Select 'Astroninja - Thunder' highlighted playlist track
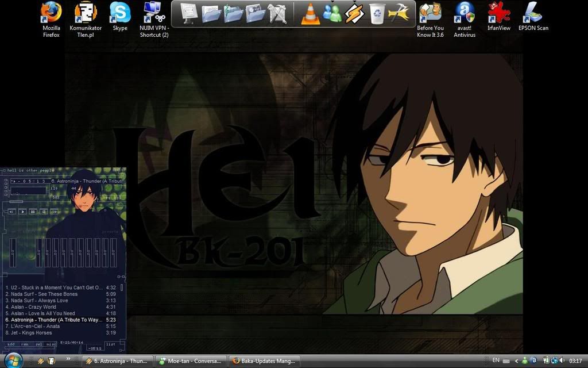The width and height of the screenshot is (588, 368). [x=60, y=320]
